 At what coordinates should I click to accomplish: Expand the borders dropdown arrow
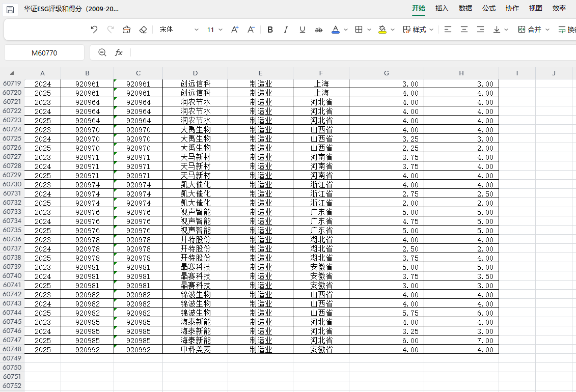coord(369,30)
